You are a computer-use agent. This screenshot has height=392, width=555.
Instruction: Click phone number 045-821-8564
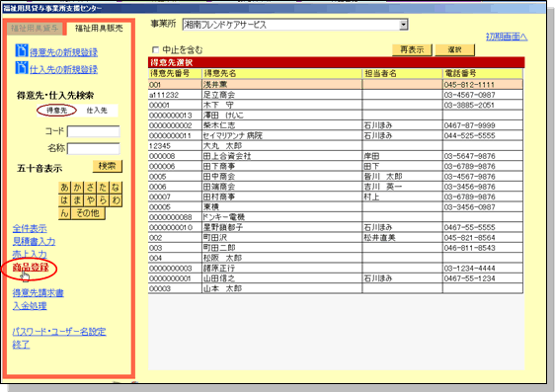point(469,238)
